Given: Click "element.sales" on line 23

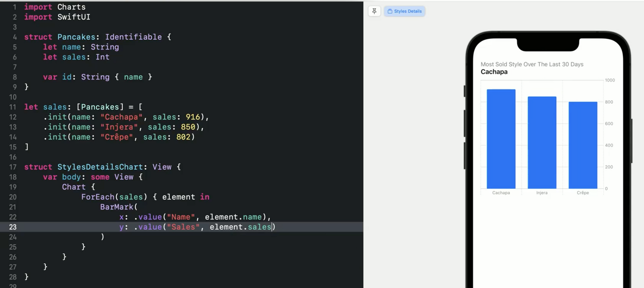Looking at the screenshot, I should coord(240,227).
